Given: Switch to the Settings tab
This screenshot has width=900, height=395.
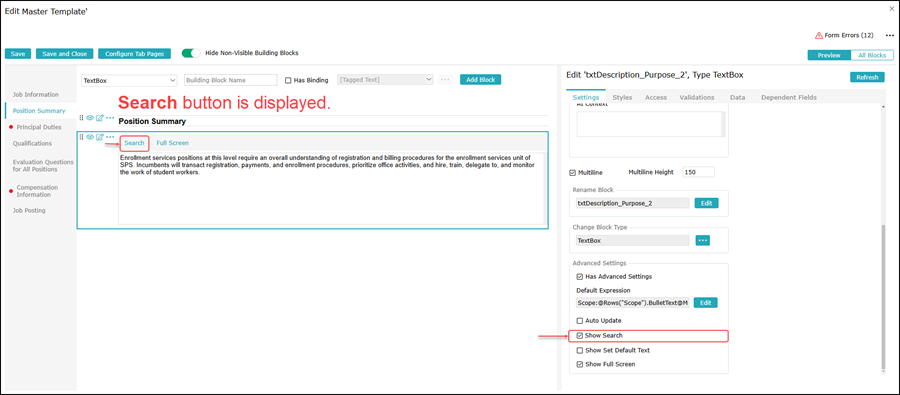Looking at the screenshot, I should tap(585, 98).
